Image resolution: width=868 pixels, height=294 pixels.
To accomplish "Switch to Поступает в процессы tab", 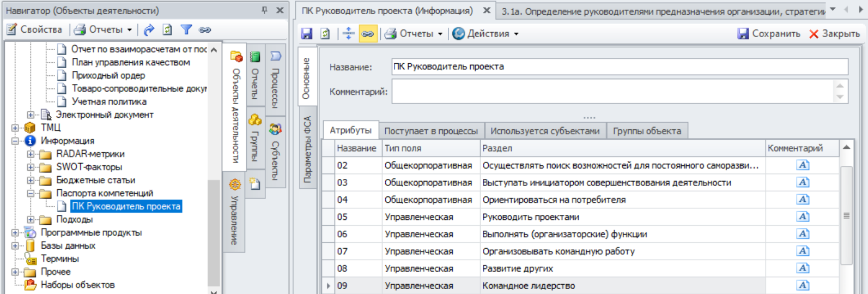I will (x=430, y=131).
